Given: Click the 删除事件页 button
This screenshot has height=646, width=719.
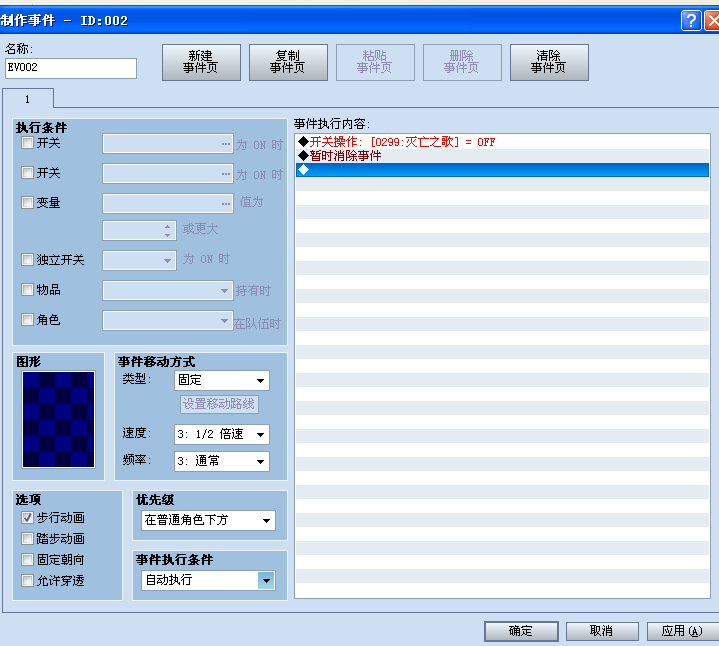Looking at the screenshot, I should coord(462,62).
